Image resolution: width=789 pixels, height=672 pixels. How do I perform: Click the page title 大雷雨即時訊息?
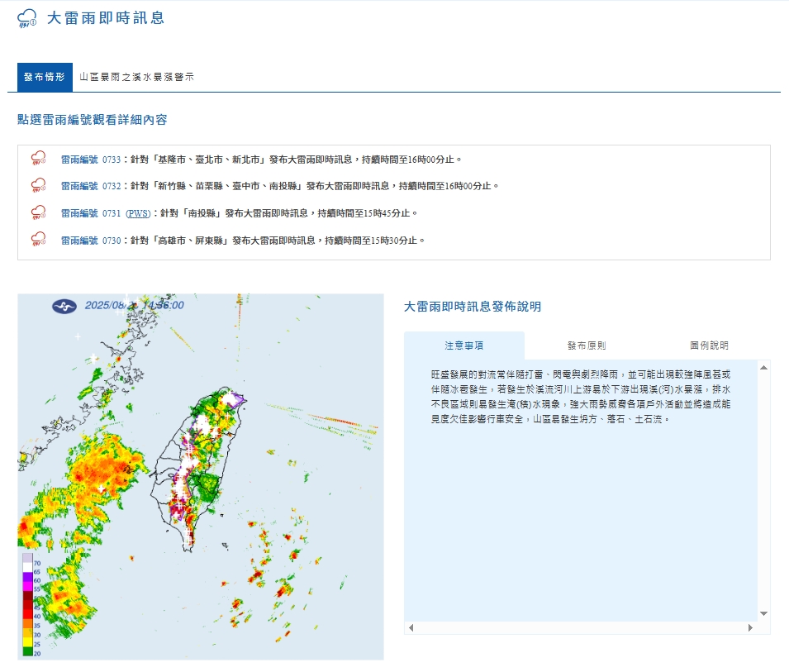(106, 18)
